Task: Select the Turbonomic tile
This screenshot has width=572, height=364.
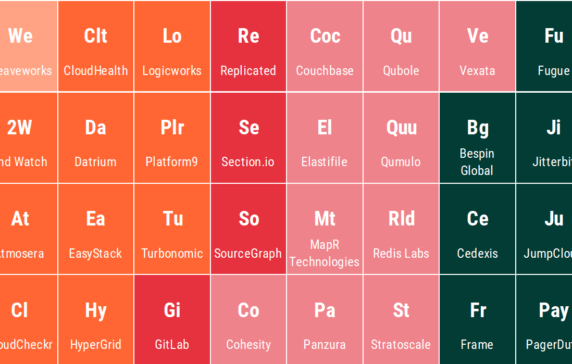Action: coord(172,229)
